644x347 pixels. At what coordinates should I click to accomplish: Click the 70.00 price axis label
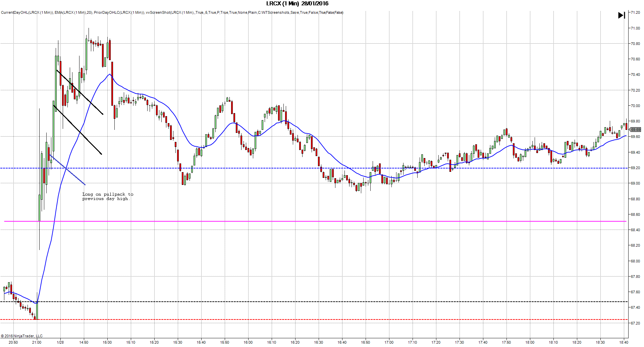[x=635, y=106]
